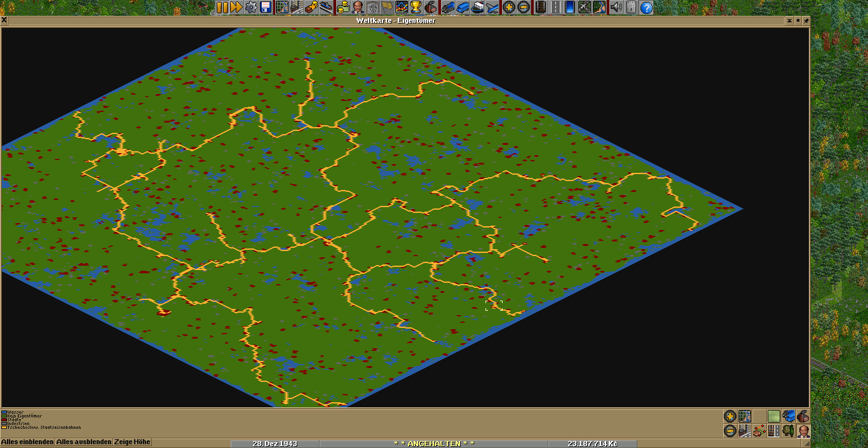Toggle 'Zeige Höhe' height display
This screenshot has height=448, width=868.
coord(132,442)
